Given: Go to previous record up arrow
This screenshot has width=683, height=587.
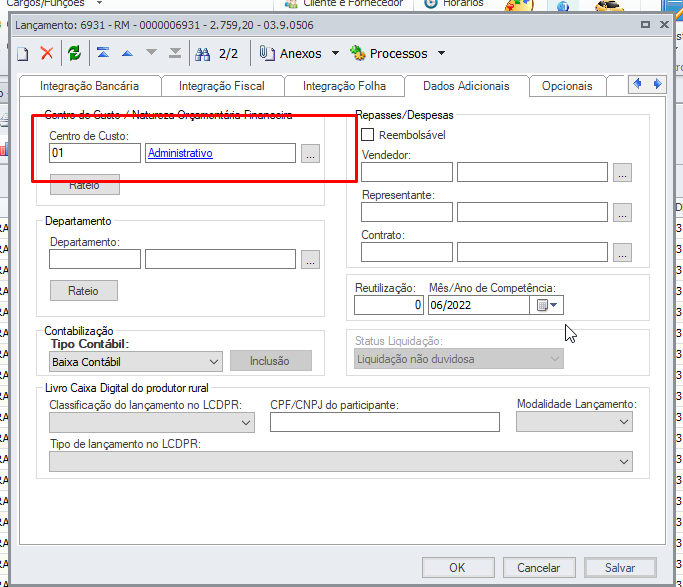Looking at the screenshot, I should (x=127, y=53).
